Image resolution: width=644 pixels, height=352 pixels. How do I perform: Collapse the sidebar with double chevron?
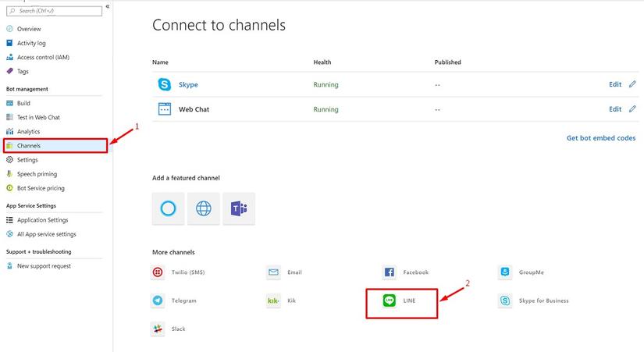click(x=108, y=6)
